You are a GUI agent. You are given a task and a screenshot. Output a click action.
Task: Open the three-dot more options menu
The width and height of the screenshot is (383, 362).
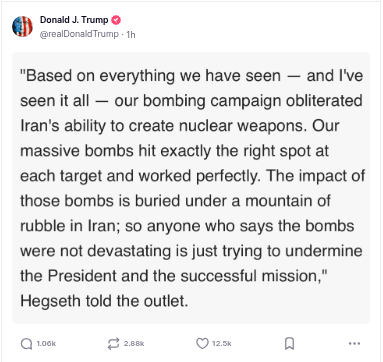(354, 343)
